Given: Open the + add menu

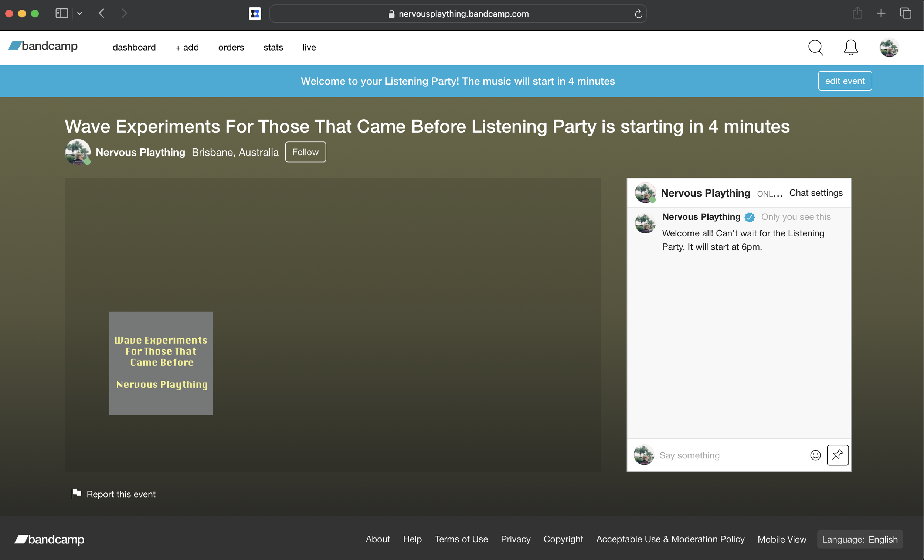Looking at the screenshot, I should [187, 48].
